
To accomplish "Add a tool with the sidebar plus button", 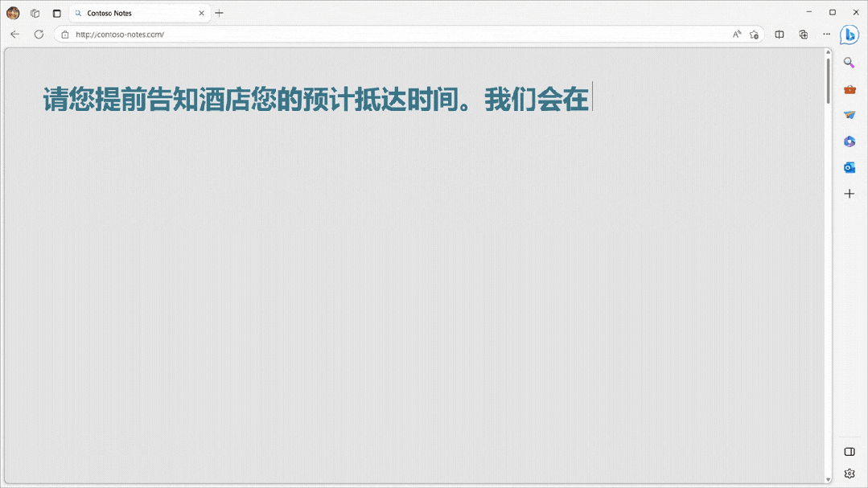I will [849, 193].
